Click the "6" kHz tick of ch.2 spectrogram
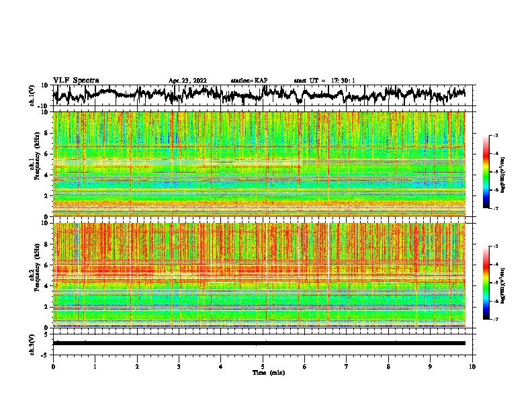 tap(47, 265)
